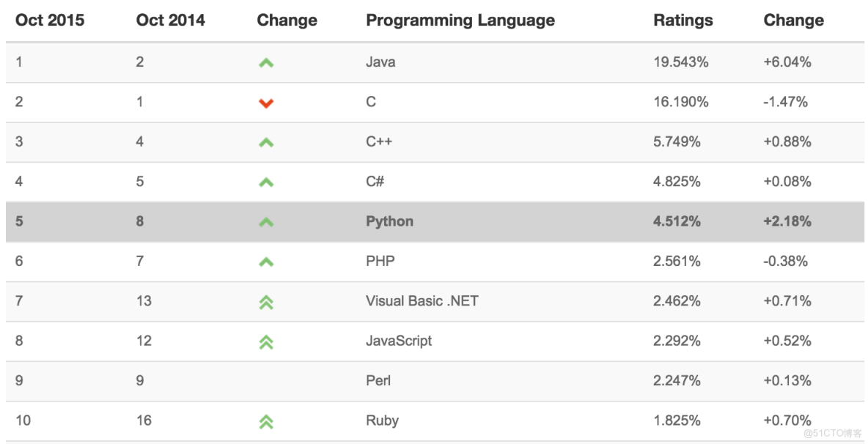Click the red down arrow beside C
The height and width of the screenshot is (444, 868).
pos(267,103)
